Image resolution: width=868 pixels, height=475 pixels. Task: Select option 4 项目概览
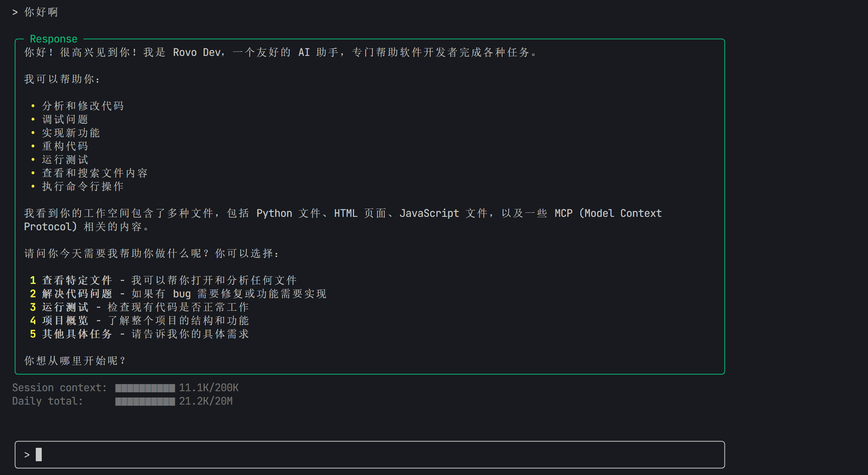click(64, 320)
